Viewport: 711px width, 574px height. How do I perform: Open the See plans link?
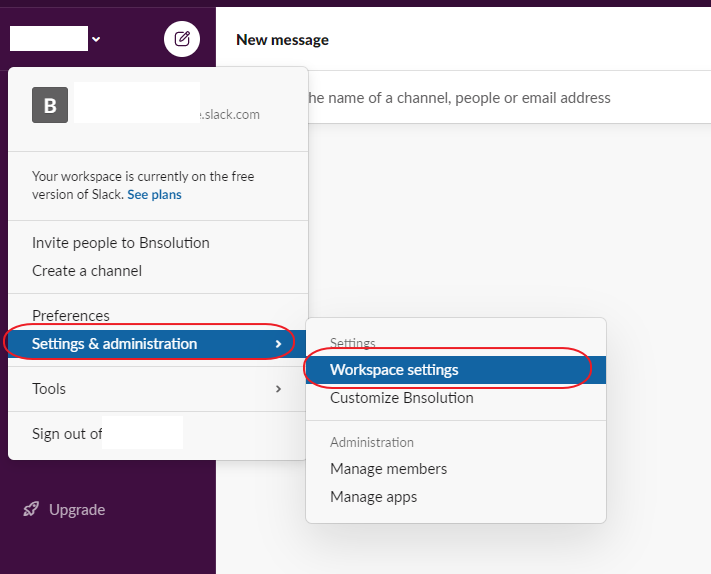click(154, 195)
